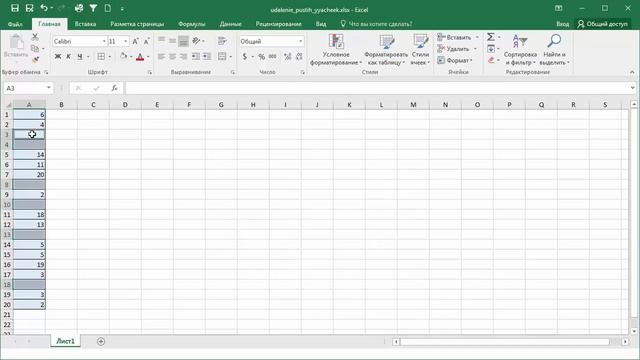Click the Формат cells button
640x360 pixels.
[x=455, y=60]
